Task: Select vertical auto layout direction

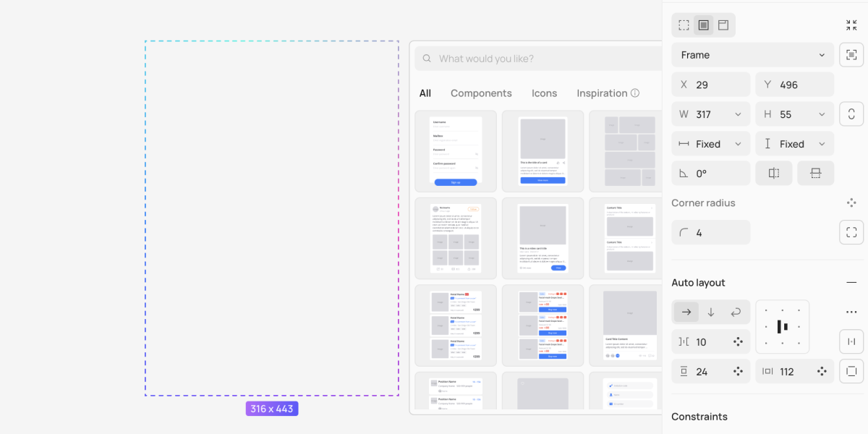Action: click(711, 312)
